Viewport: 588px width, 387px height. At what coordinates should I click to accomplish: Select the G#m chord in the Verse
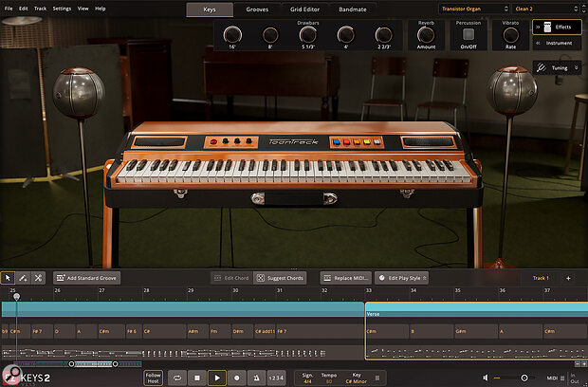tap(475, 331)
